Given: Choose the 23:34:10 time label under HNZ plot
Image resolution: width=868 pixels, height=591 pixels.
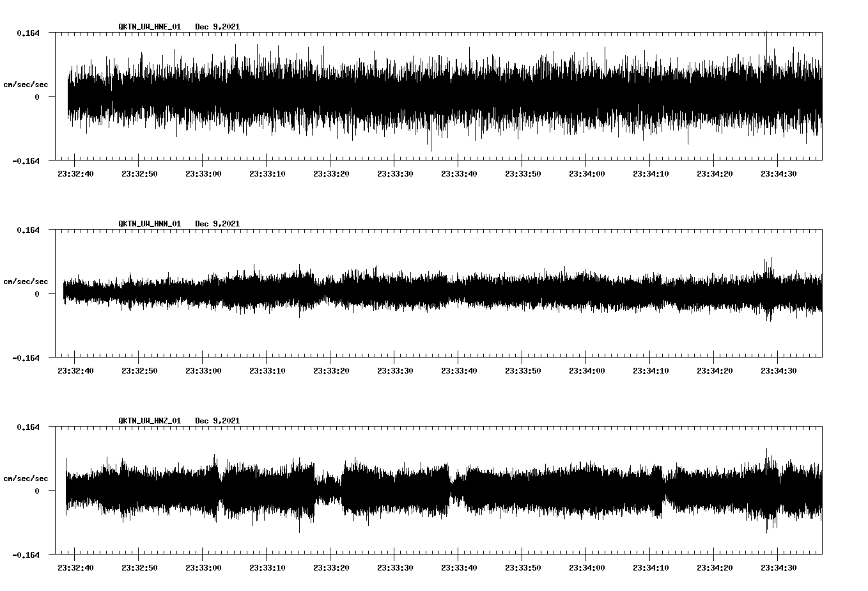Looking at the screenshot, I should [x=651, y=567].
